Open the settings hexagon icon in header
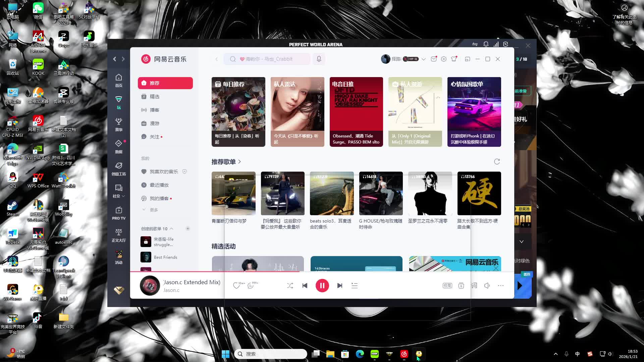Screen dimensions: 644x362 click(x=444, y=59)
